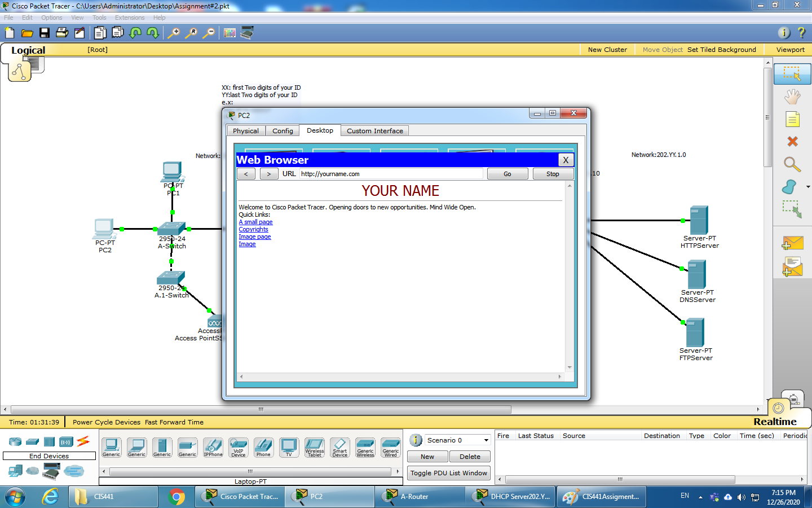The image size is (812, 508).
Task: Click the Toggle PDU List Window button
Action: tap(448, 473)
